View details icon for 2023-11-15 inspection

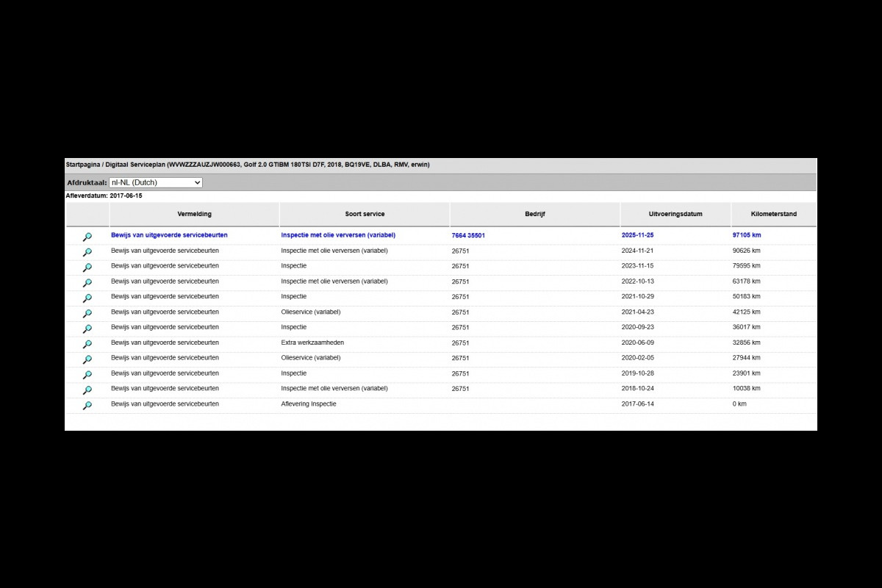(87, 268)
